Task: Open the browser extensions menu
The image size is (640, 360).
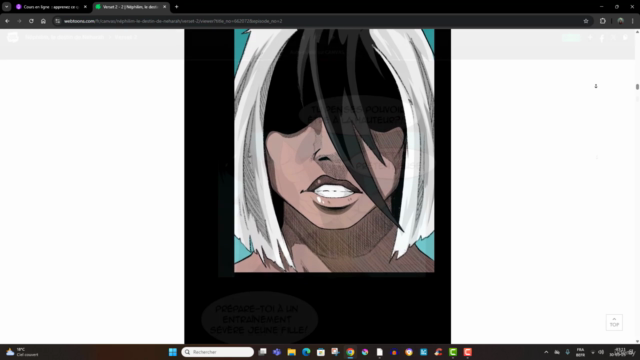Action: (x=603, y=21)
